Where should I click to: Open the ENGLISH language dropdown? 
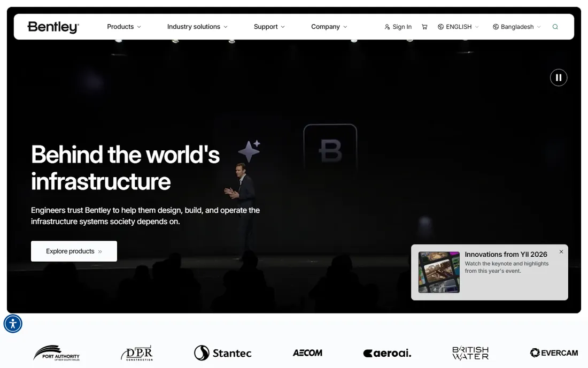458,27
